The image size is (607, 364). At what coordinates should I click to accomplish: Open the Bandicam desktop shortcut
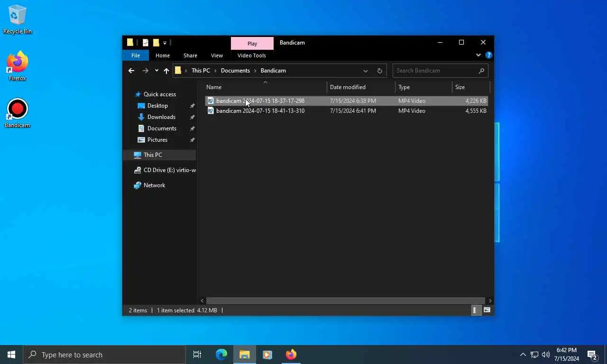[x=18, y=113]
